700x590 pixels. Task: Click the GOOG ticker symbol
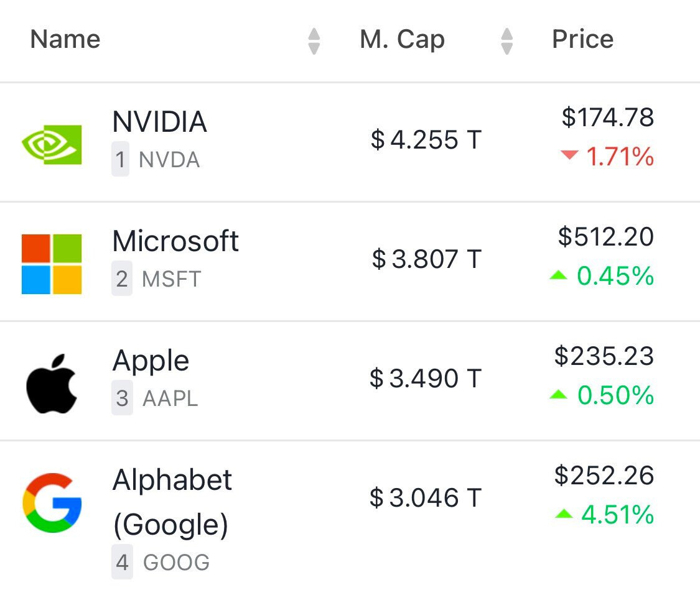click(x=176, y=563)
